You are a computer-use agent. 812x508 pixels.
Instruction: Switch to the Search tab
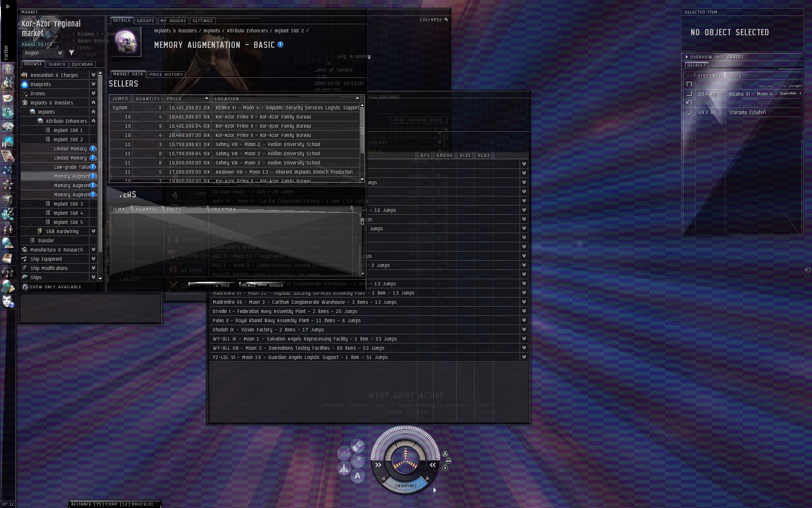57,64
